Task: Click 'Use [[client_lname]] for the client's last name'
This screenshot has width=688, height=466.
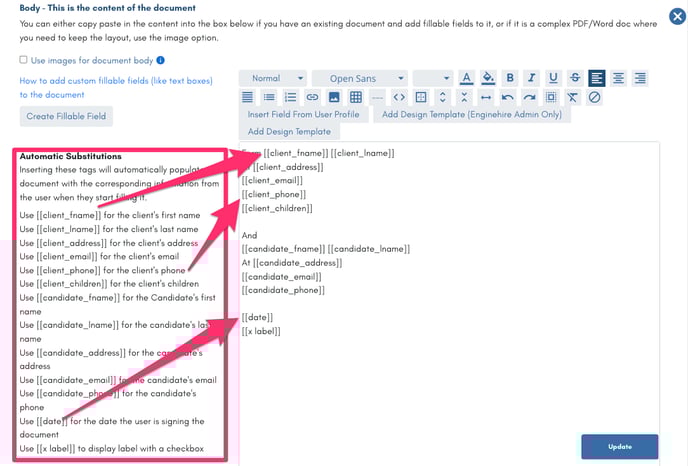Action: [x=109, y=229]
